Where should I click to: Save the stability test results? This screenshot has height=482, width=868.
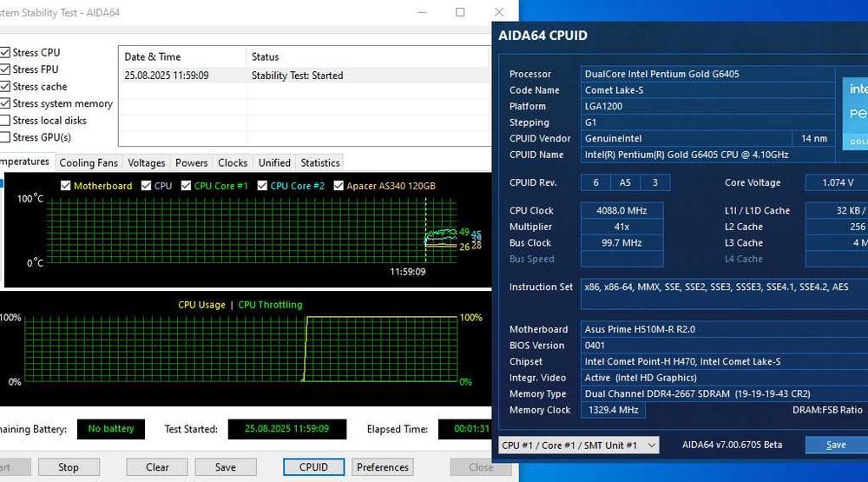pos(226,467)
